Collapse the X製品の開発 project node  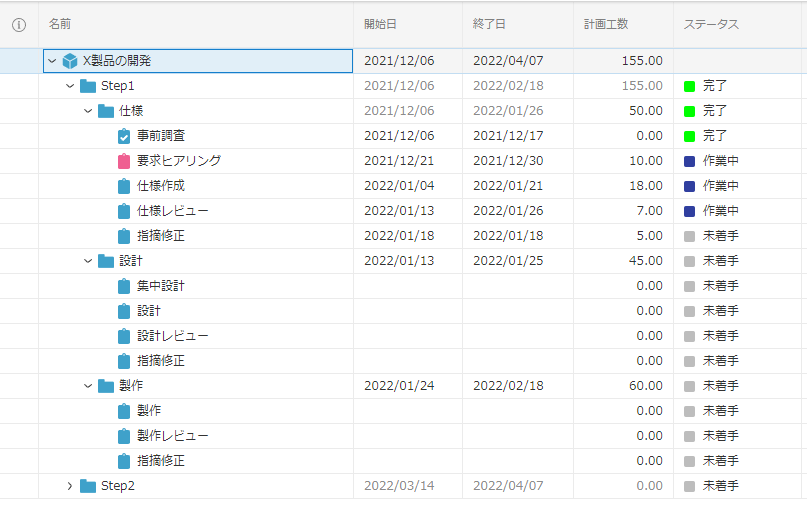tap(52, 61)
